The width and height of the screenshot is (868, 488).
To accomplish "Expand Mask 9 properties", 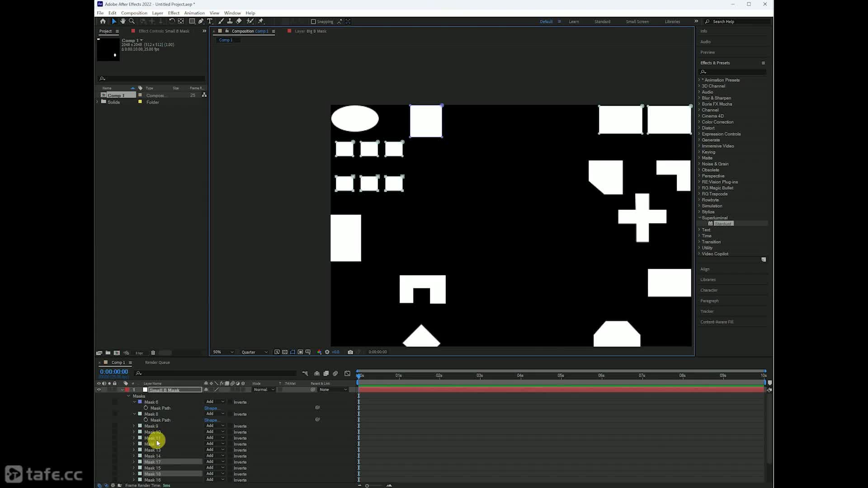I will [134, 426].
